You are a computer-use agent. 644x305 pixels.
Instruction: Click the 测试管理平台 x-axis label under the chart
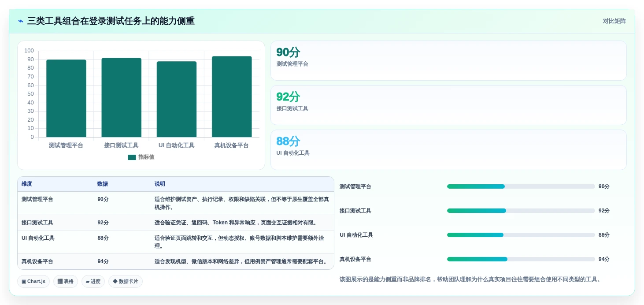(x=66, y=145)
